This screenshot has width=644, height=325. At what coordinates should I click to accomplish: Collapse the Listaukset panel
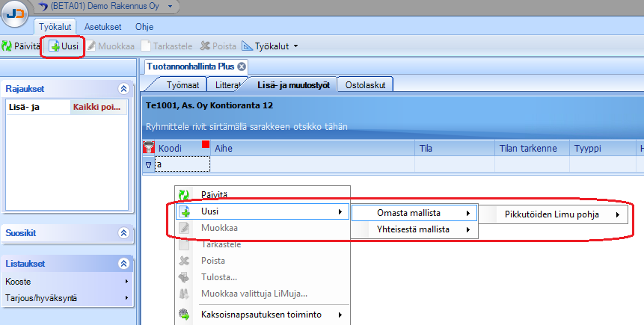pos(123,264)
